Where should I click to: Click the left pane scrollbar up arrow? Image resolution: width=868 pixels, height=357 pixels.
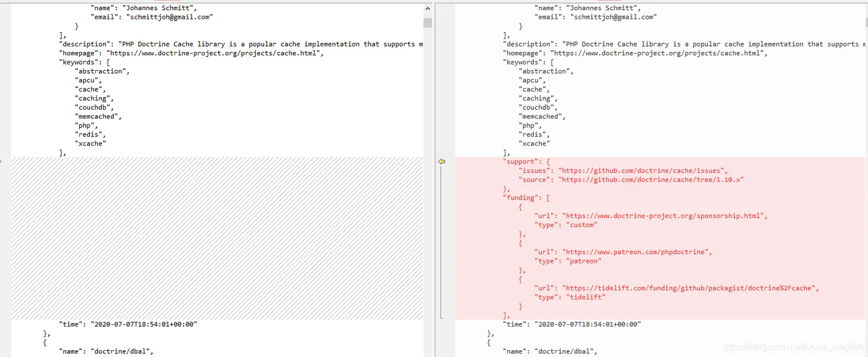click(428, 8)
